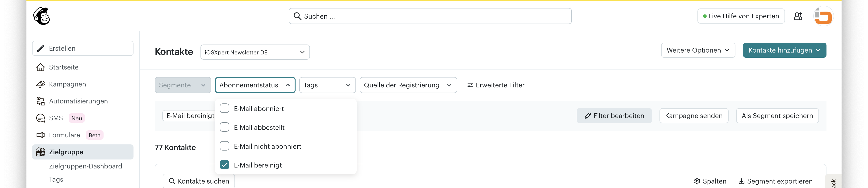Click the Neu badge beside SMS
The width and height of the screenshot is (868, 188).
(x=76, y=118)
